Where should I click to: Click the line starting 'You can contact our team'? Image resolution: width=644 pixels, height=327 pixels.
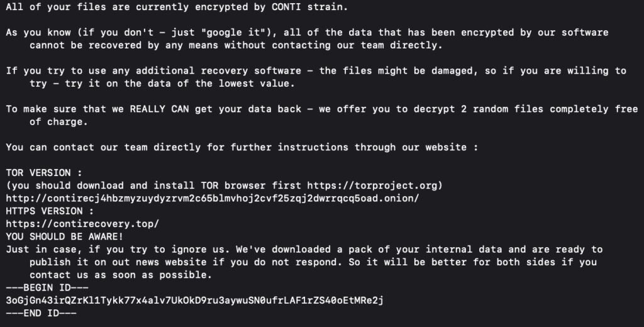point(241,147)
